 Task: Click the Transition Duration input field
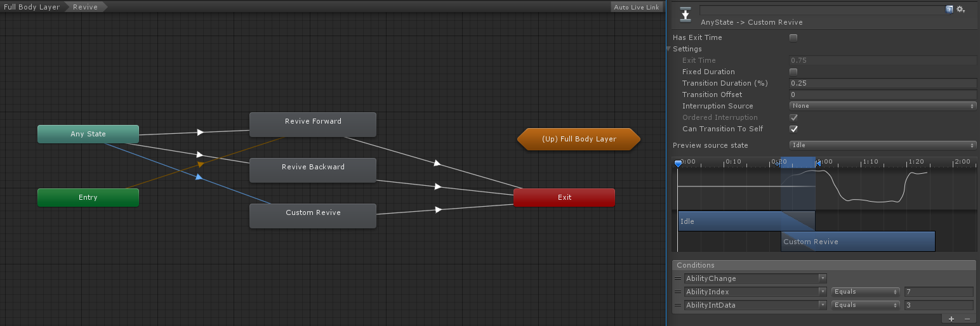[x=882, y=83]
